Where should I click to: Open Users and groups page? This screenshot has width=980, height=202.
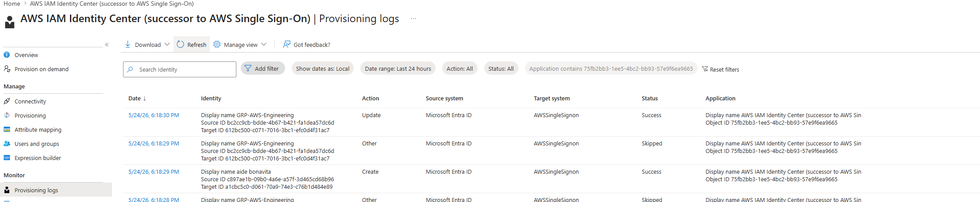pyautogui.click(x=37, y=144)
